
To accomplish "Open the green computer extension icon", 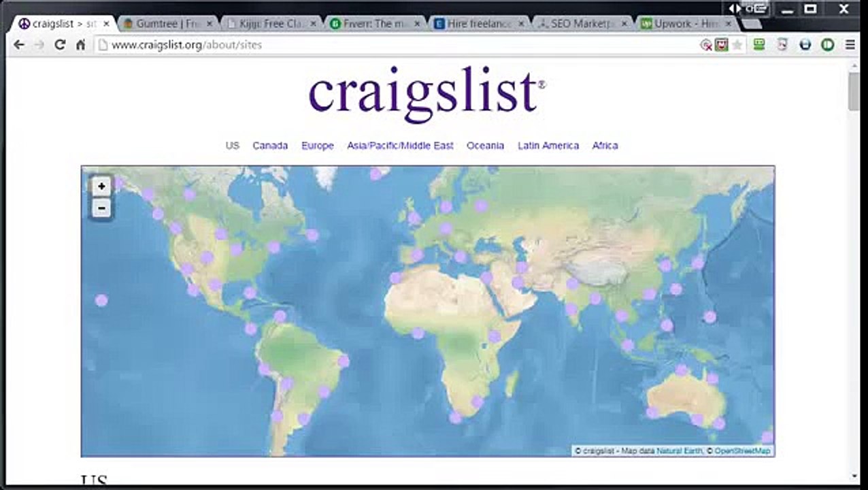I will 759,45.
